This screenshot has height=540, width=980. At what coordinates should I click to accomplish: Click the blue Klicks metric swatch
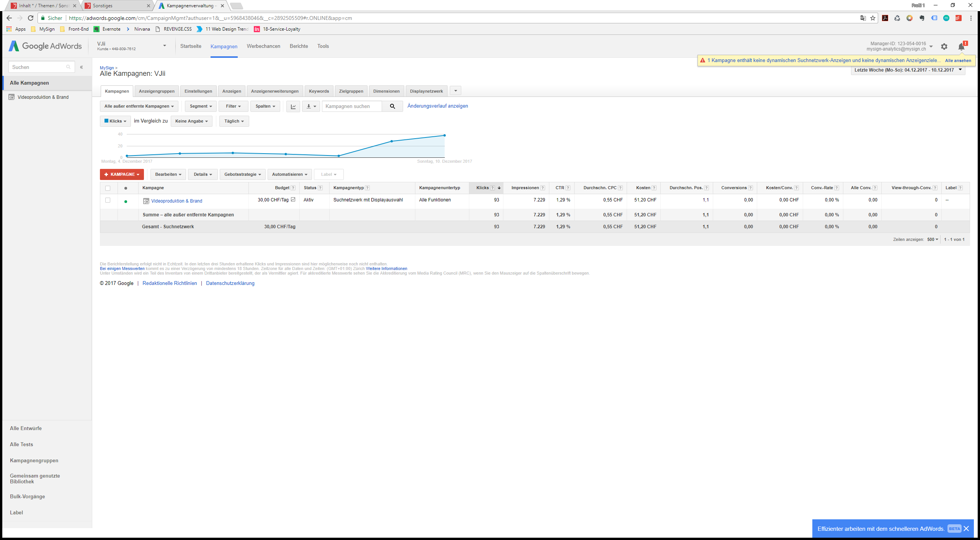point(106,121)
